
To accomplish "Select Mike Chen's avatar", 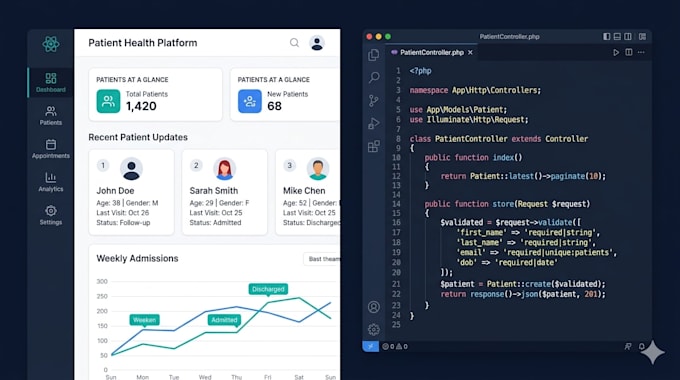I will 318,169.
